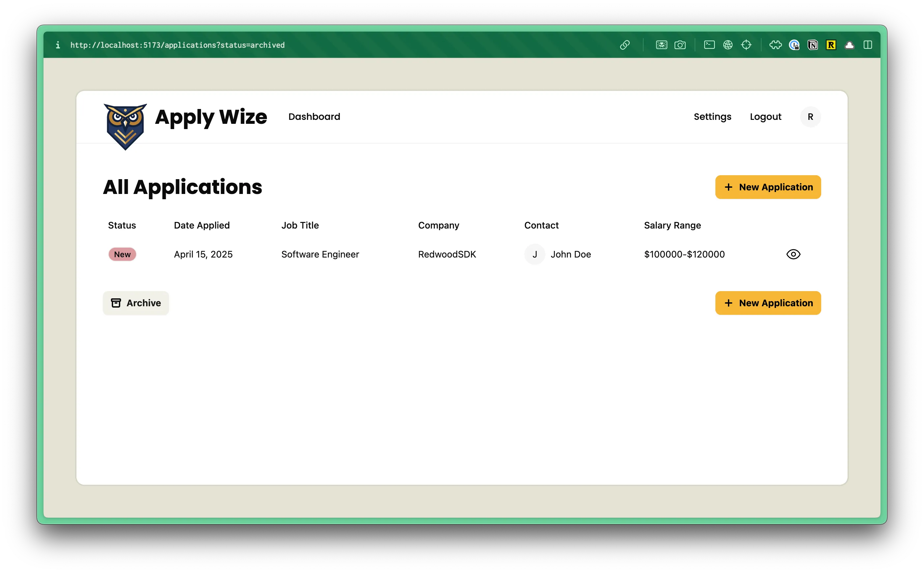924x573 pixels.
Task: Click the Logout link
Action: 765,117
